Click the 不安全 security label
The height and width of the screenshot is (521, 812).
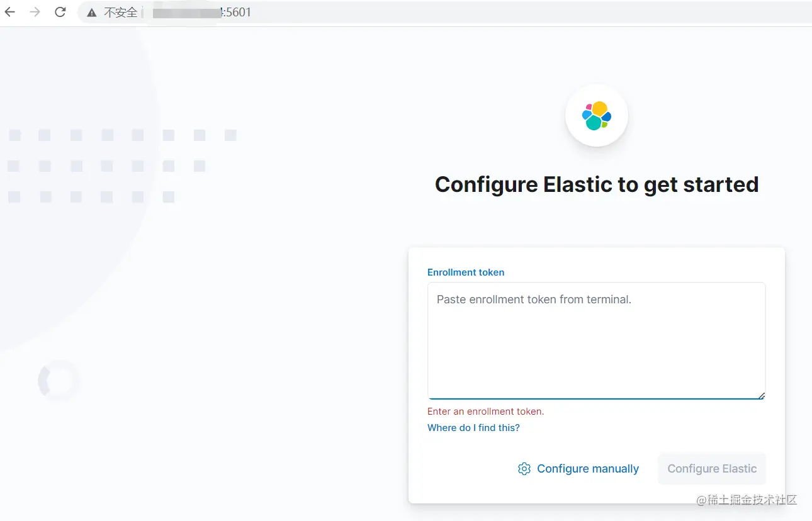coord(120,13)
